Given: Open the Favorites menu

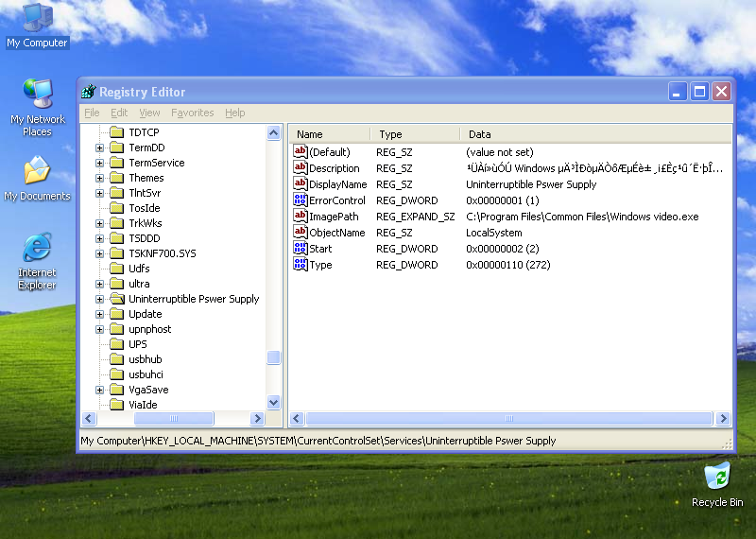Looking at the screenshot, I should click(193, 113).
